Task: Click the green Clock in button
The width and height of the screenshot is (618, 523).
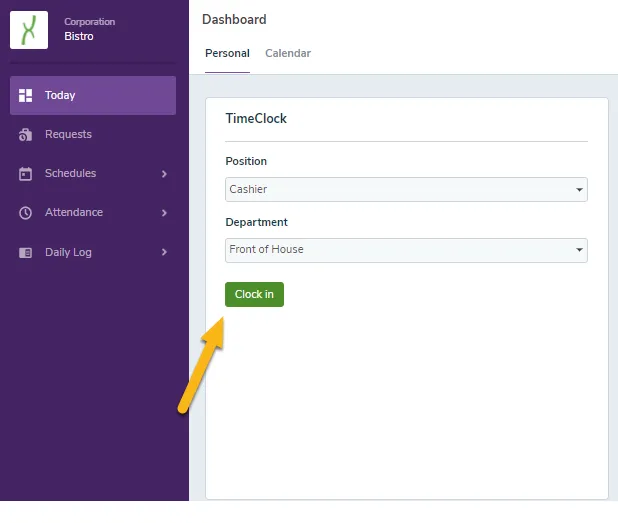Action: [x=254, y=294]
